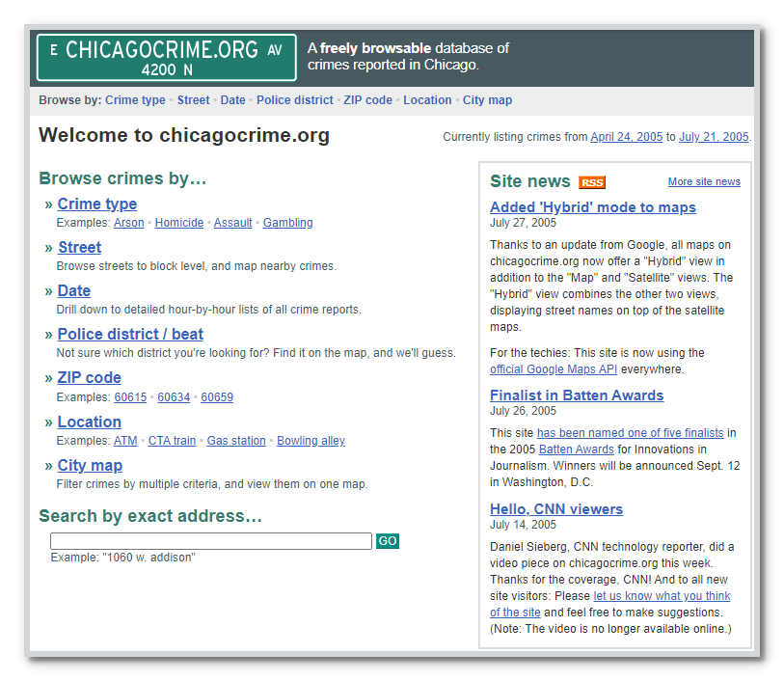Open the Crime type heading link
The image size is (784, 681).
[97, 204]
